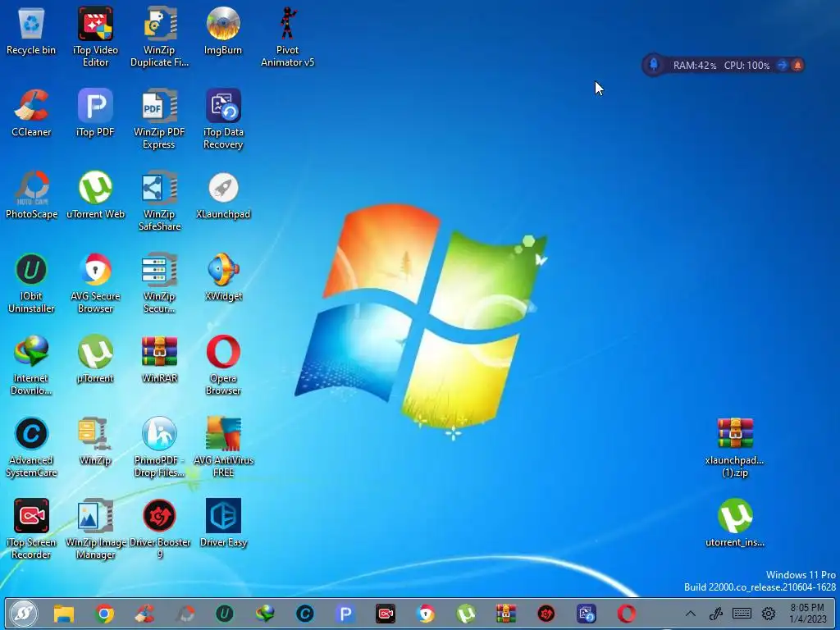Launch WinZip PDF Express shortcut
840x630 pixels.
pyautogui.click(x=159, y=119)
